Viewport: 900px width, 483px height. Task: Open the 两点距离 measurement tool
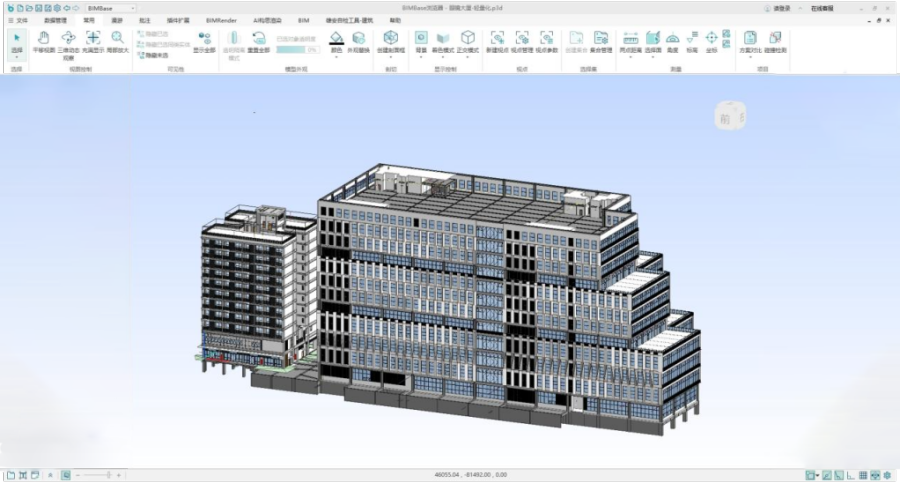pos(630,41)
